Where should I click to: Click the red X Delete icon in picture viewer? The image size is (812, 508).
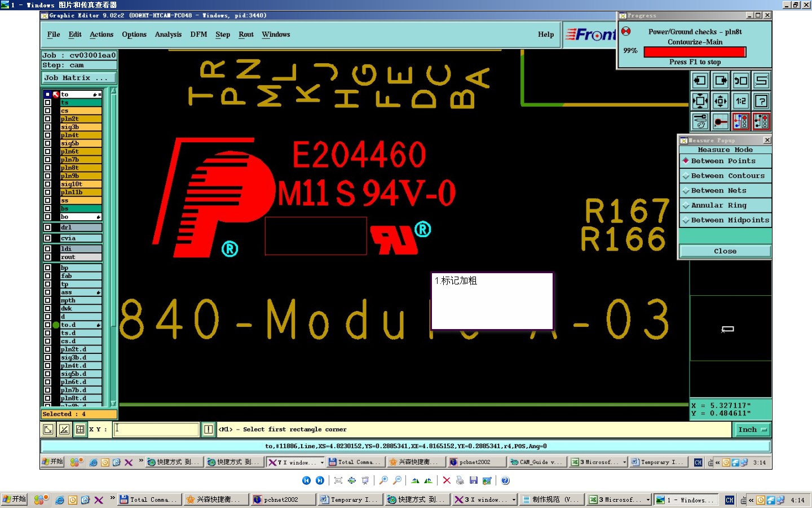[x=447, y=480]
